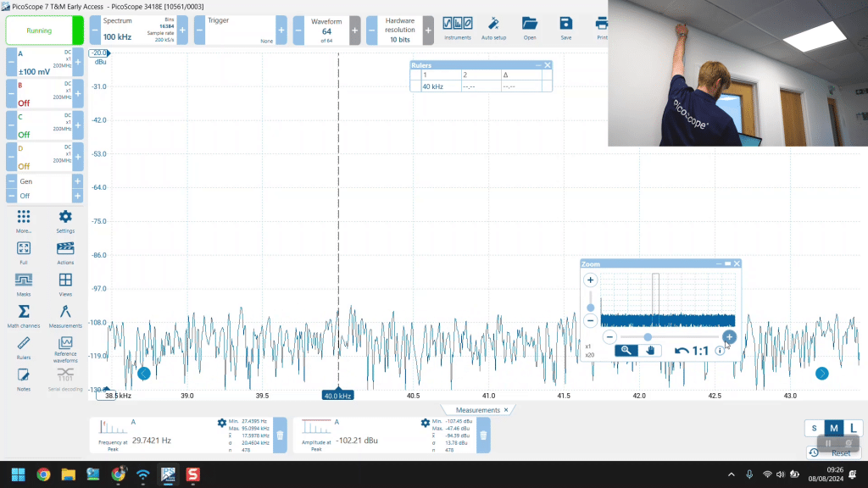Increase the waveform buffer number with plus
This screenshot has height=488, width=868.
point(354,30)
